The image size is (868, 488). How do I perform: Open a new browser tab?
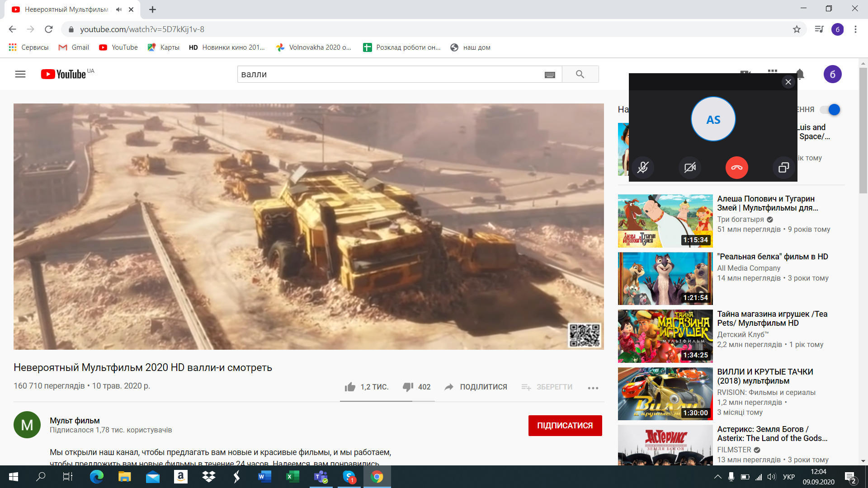coord(152,9)
